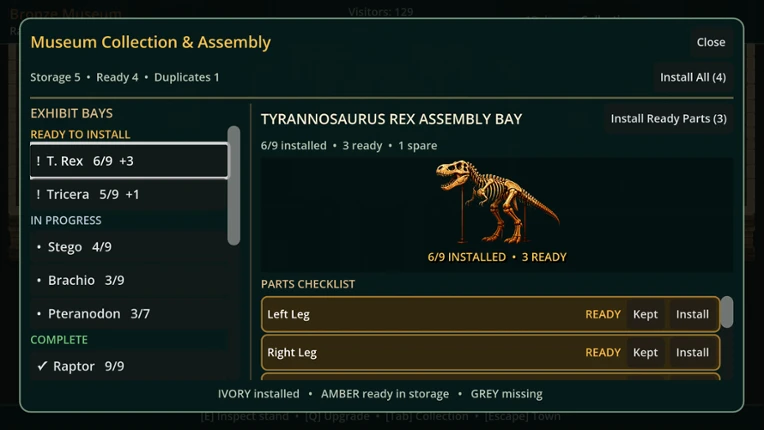Open the Brachio 3/9 bay
764x430 pixels.
129,280
